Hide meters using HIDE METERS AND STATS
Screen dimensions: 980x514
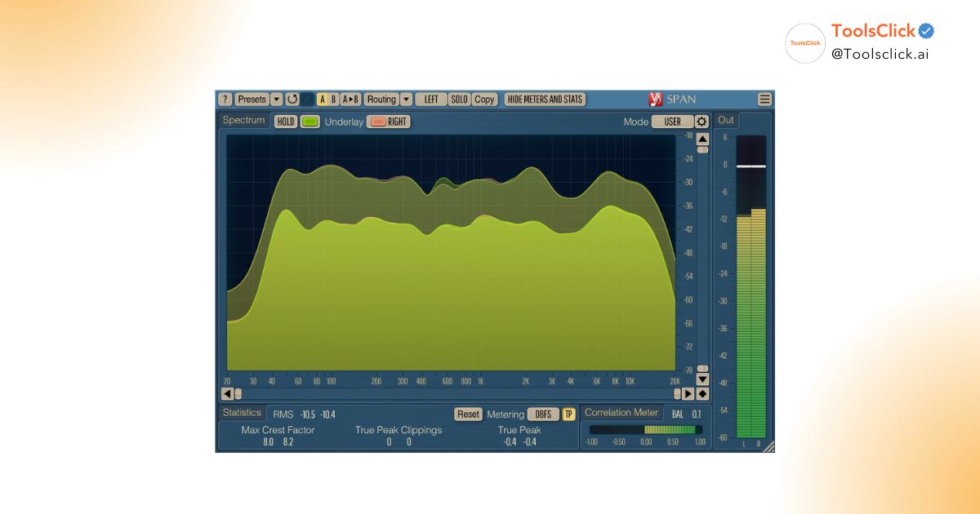(543, 99)
